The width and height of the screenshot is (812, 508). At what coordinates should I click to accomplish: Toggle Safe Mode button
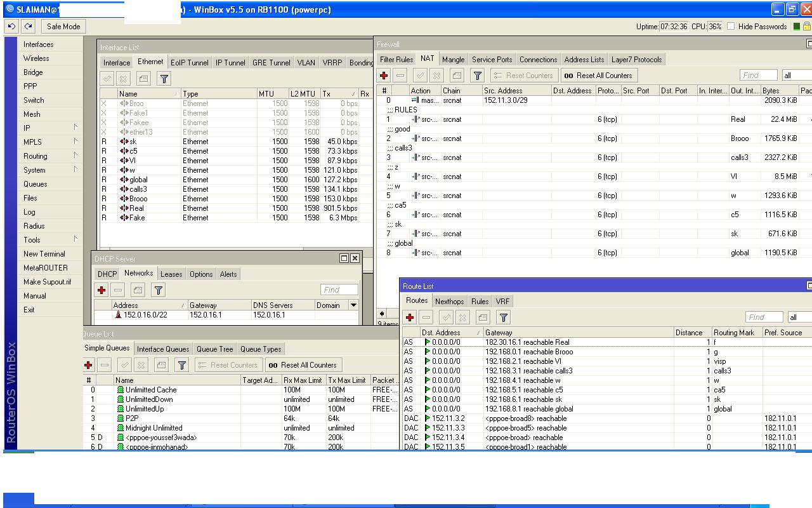(x=63, y=27)
